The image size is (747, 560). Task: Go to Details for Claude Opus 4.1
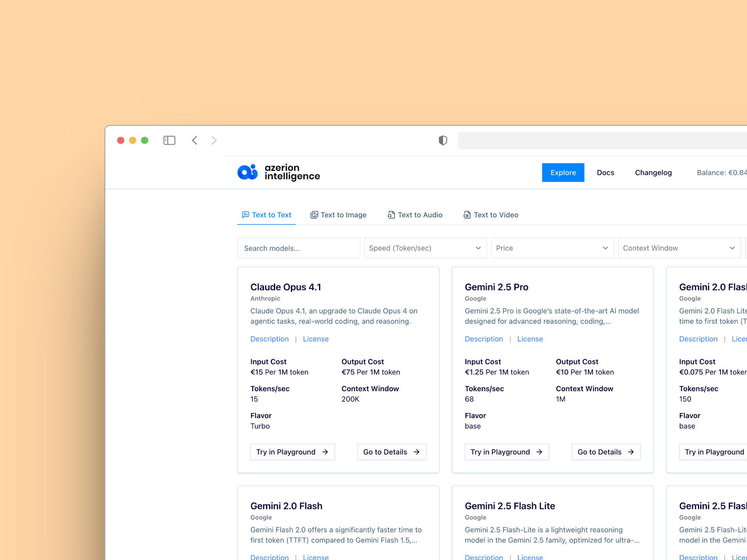[x=392, y=452]
